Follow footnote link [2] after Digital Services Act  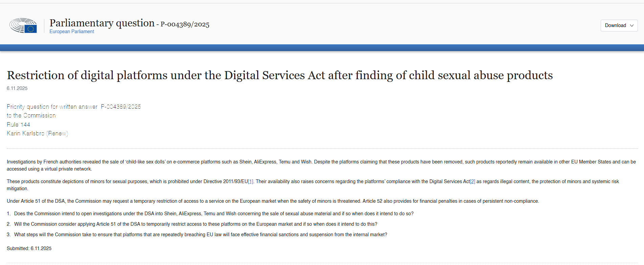point(472,181)
